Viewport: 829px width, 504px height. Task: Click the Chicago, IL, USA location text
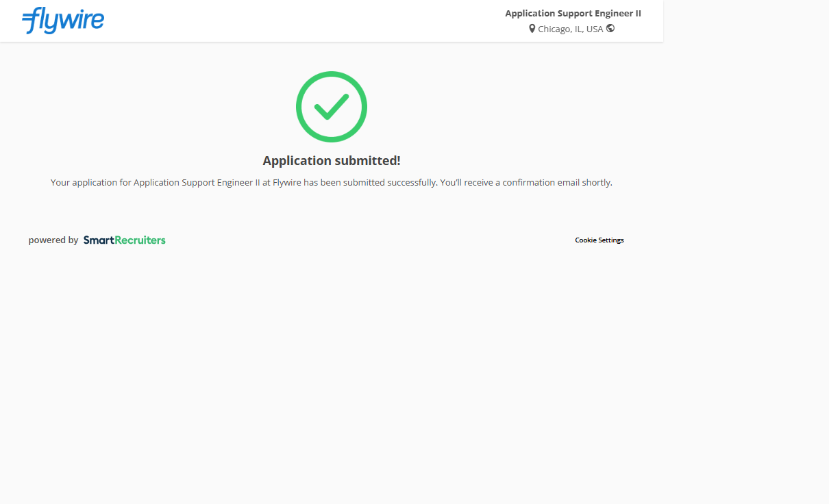pos(570,29)
